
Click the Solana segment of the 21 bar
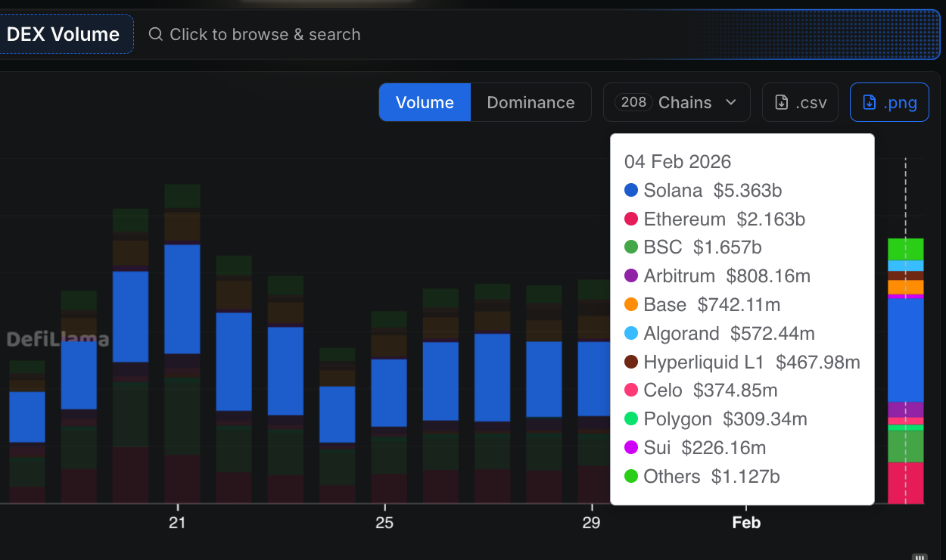pyautogui.click(x=182, y=299)
